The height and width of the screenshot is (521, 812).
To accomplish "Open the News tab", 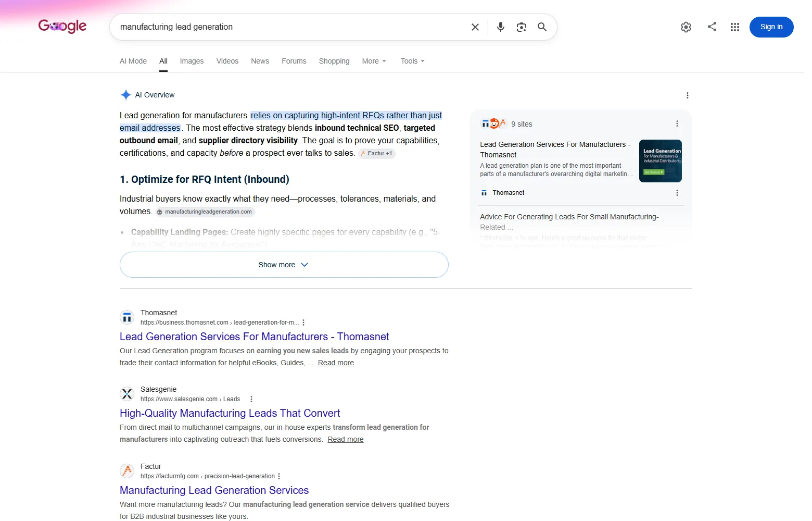I will click(260, 61).
